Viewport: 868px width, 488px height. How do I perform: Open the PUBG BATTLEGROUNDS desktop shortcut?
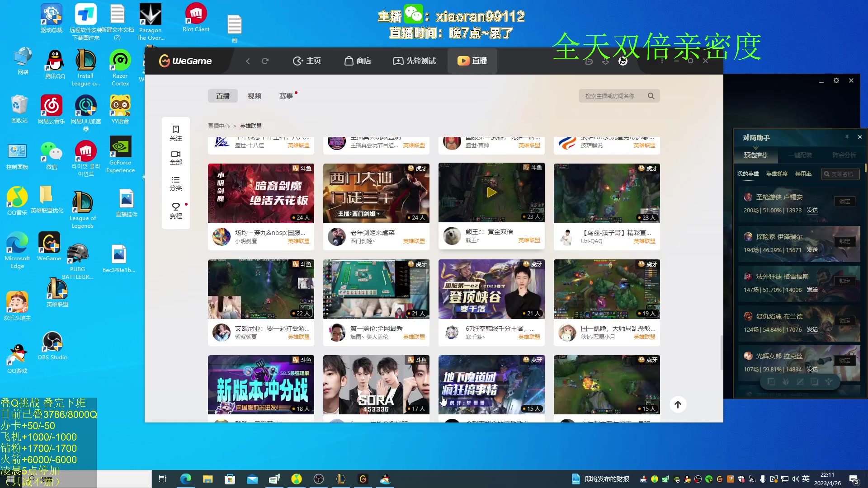pyautogui.click(x=77, y=262)
